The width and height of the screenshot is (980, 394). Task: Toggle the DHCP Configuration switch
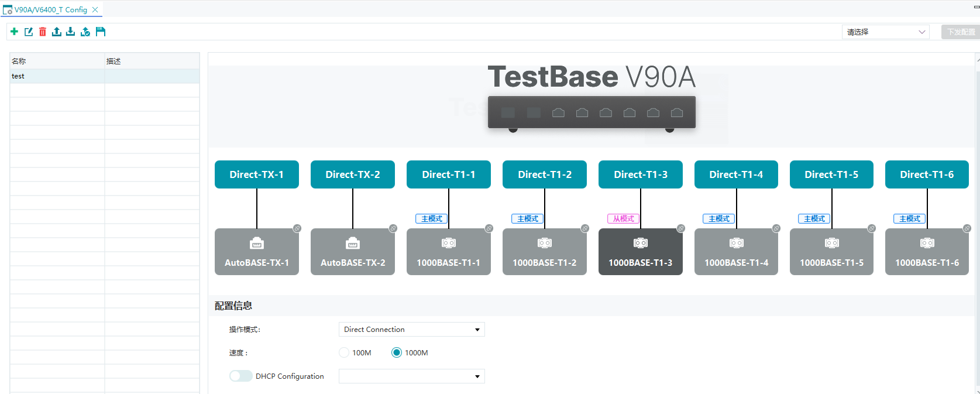click(240, 376)
